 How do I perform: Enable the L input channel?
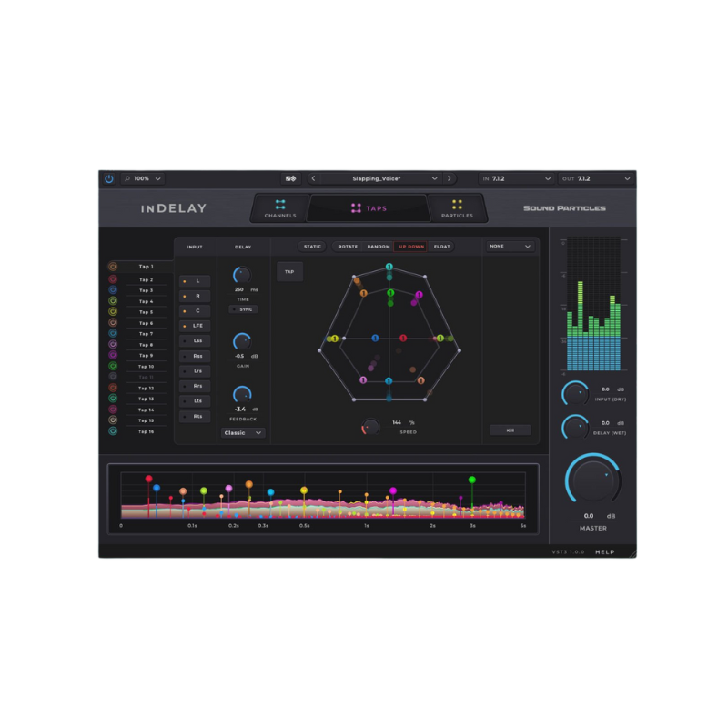pos(196,282)
